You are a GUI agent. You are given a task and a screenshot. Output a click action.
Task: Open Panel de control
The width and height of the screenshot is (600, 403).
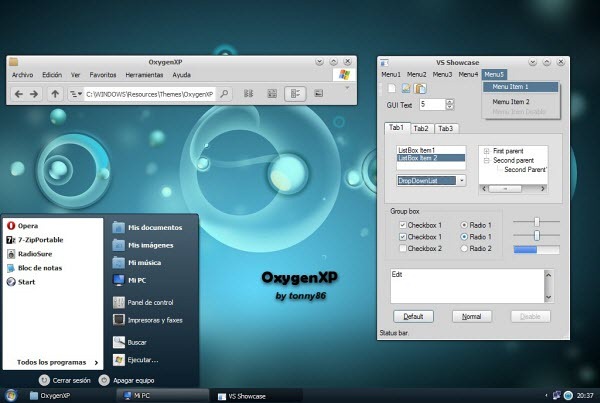[143, 302]
